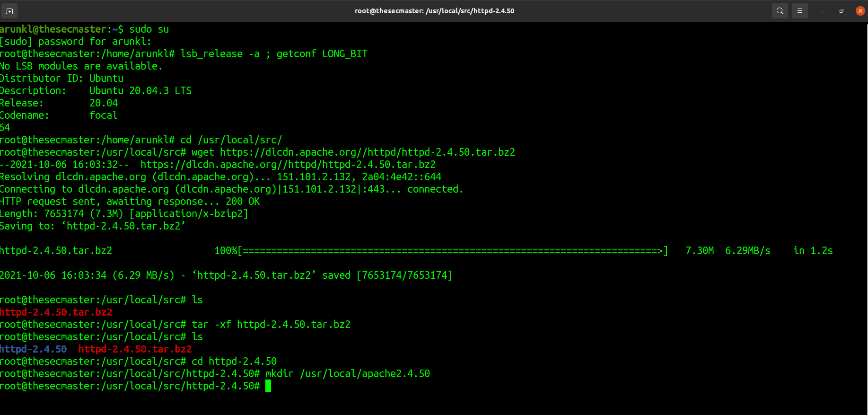The width and height of the screenshot is (868, 415).
Task: Click 'No LSB modules are available.' line
Action: pyautogui.click(x=81, y=66)
